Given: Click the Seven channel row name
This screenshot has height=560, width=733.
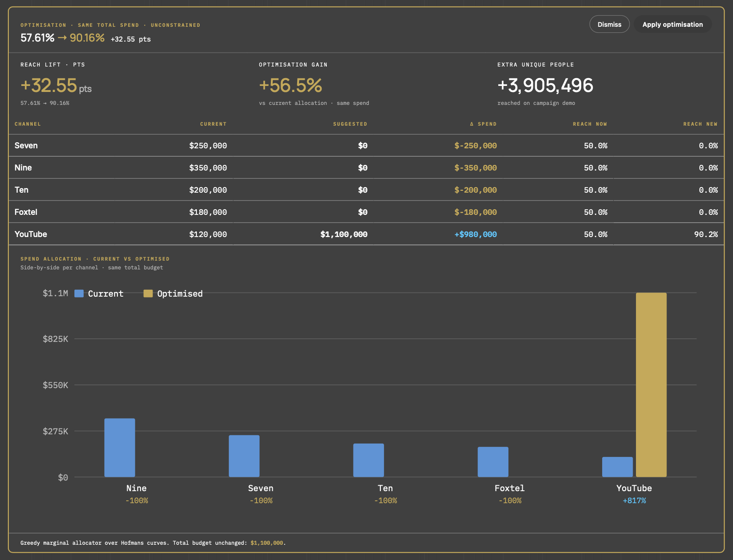Looking at the screenshot, I should tap(26, 146).
